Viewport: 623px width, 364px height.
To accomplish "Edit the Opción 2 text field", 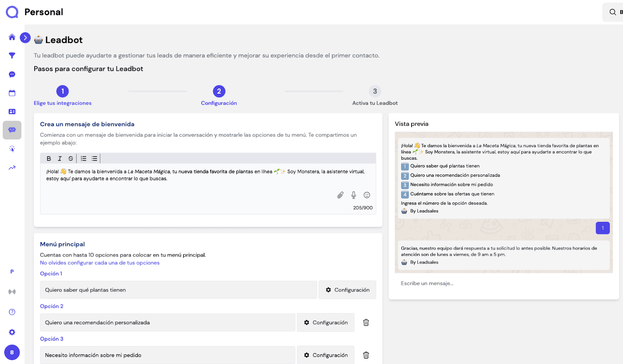I will pos(167,323).
